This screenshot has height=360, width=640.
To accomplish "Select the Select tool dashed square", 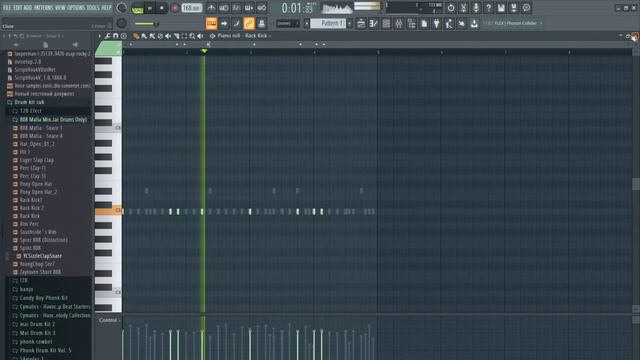I will (x=184, y=36).
